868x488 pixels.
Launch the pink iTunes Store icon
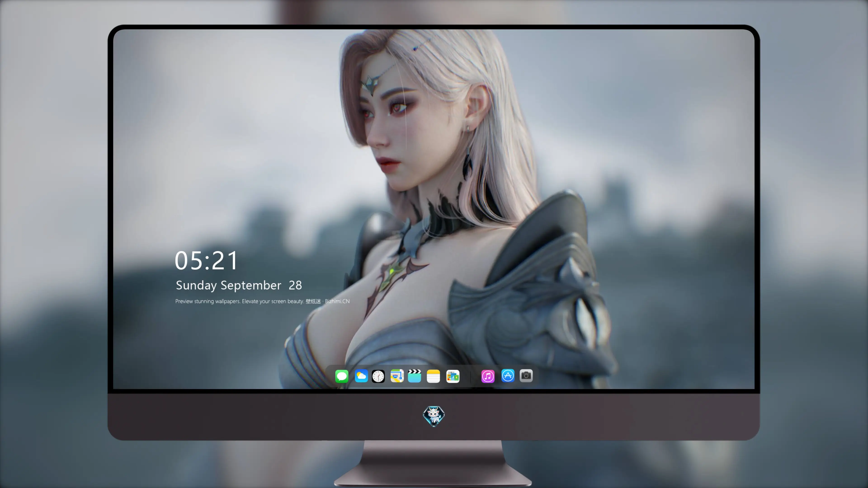(488, 376)
